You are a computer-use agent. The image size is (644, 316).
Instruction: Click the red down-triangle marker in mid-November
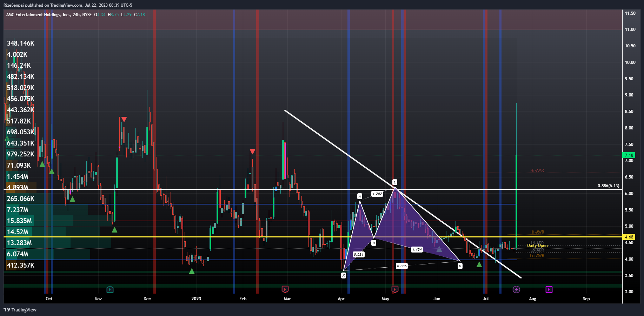tap(124, 120)
